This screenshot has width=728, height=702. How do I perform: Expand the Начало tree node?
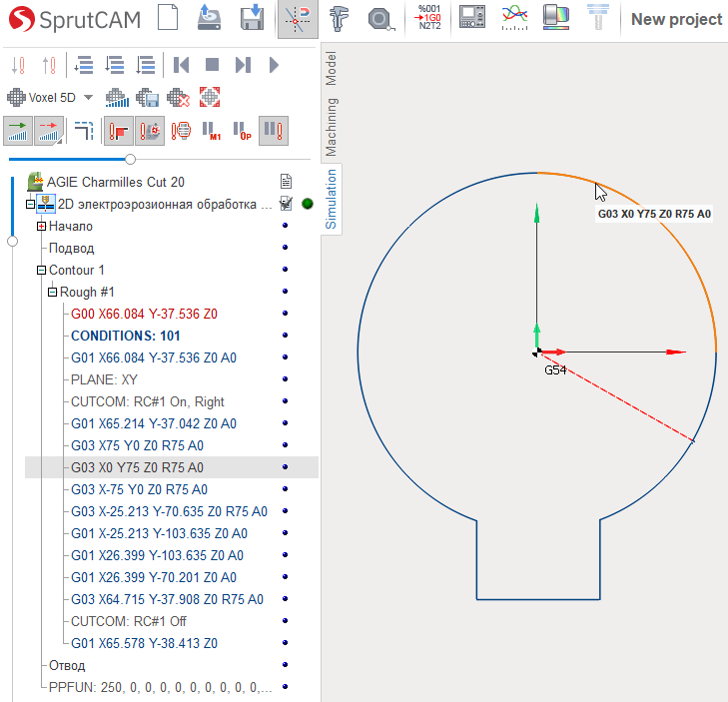point(41,226)
